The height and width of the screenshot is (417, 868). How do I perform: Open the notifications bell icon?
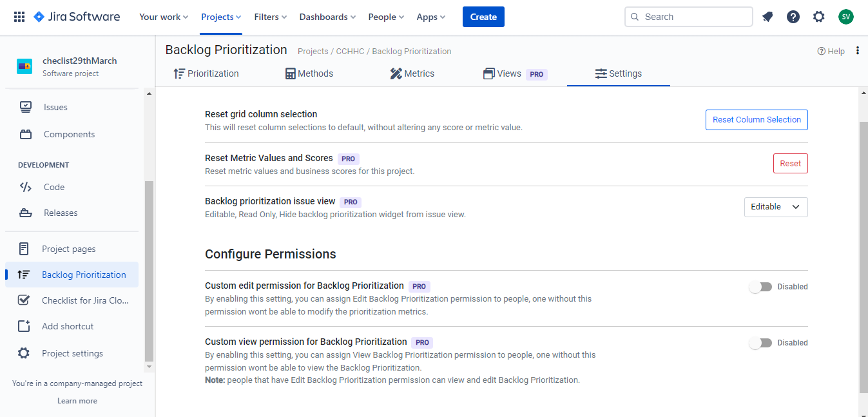tap(767, 17)
